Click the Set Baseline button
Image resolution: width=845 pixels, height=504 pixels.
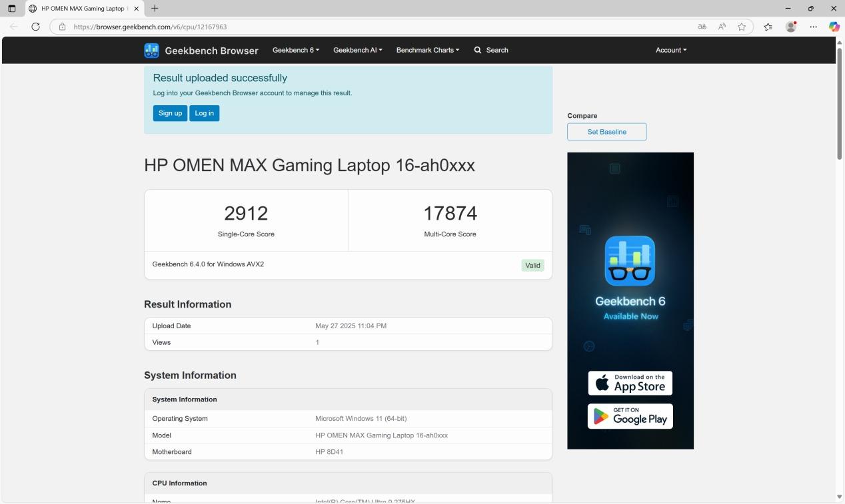pyautogui.click(x=606, y=131)
